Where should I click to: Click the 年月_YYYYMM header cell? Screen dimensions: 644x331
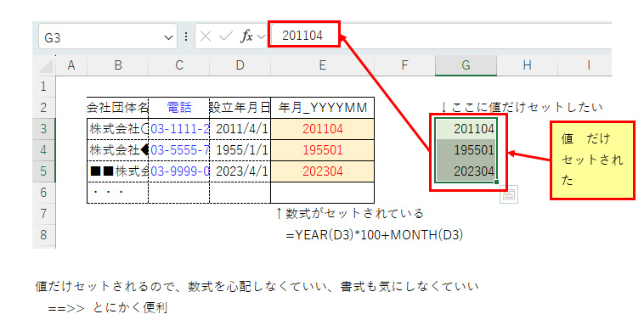click(x=322, y=108)
